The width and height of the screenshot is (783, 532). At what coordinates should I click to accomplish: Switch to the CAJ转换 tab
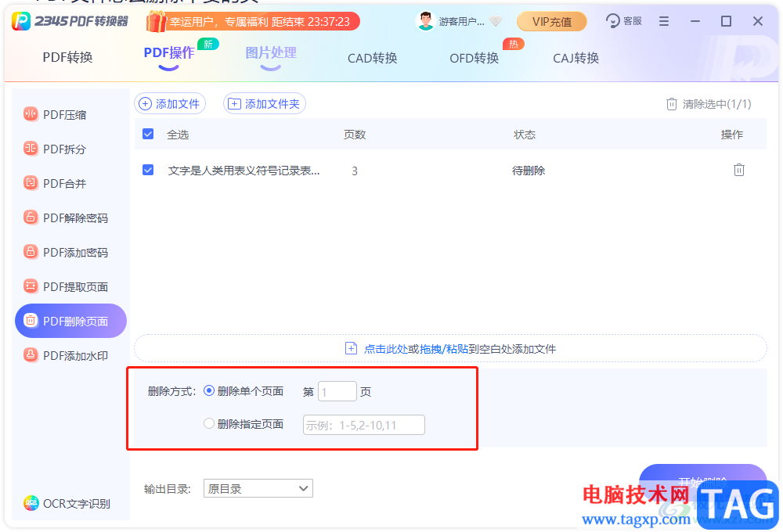(x=576, y=59)
